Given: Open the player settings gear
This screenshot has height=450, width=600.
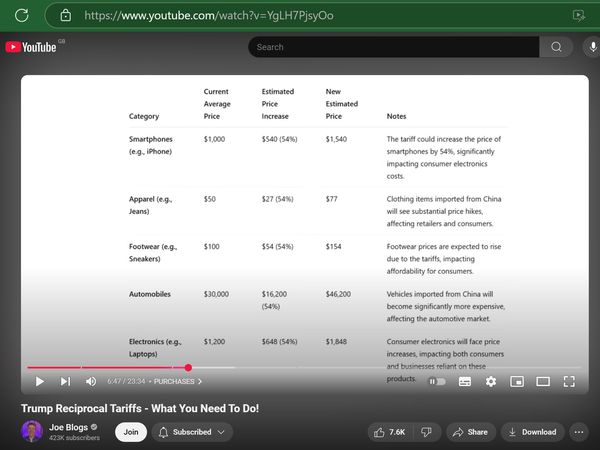Looking at the screenshot, I should tap(491, 382).
